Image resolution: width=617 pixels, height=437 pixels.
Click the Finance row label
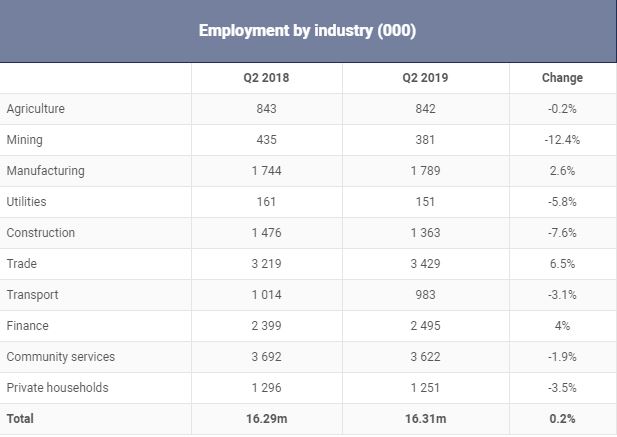pos(28,326)
